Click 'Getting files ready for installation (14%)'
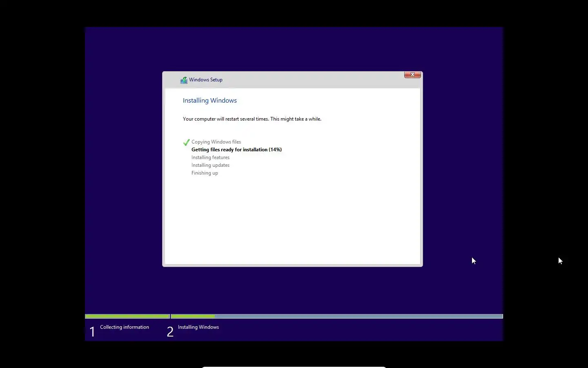 pos(236,150)
